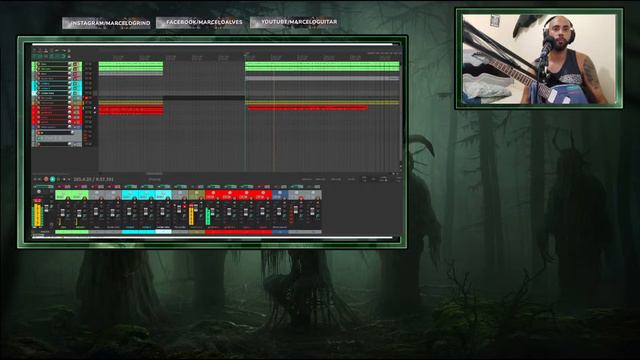This screenshot has width=640, height=360.
Task: Click the volume knob on the last red track
Action: tap(69, 122)
